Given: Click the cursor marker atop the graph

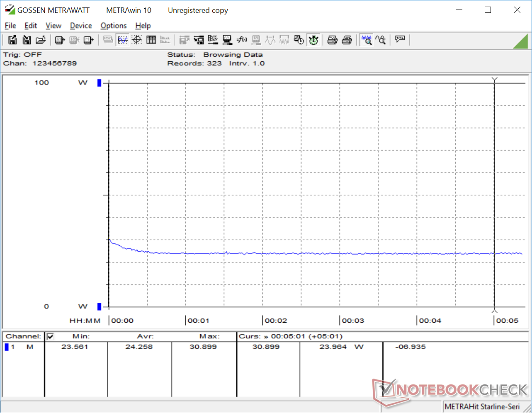Looking at the screenshot, I should coord(494,79).
